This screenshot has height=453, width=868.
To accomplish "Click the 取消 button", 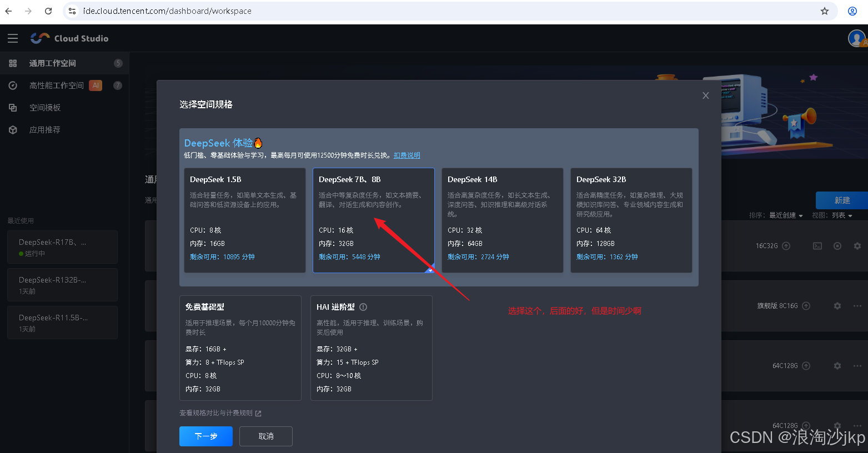I will click(266, 436).
